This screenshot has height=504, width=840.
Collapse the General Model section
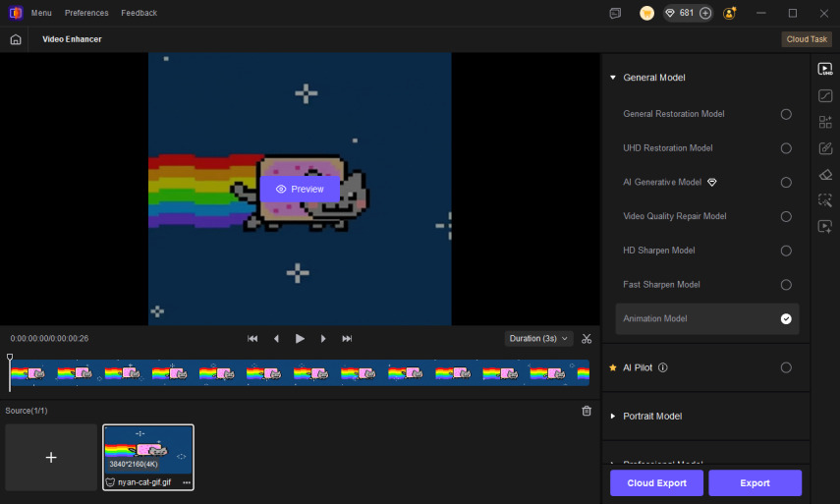(613, 78)
